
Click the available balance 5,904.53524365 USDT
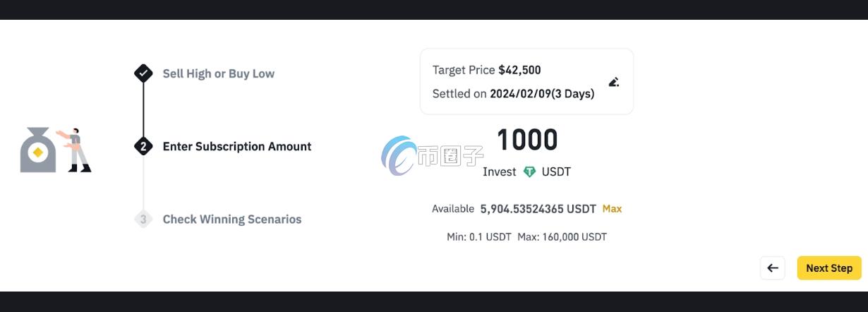[538, 209]
